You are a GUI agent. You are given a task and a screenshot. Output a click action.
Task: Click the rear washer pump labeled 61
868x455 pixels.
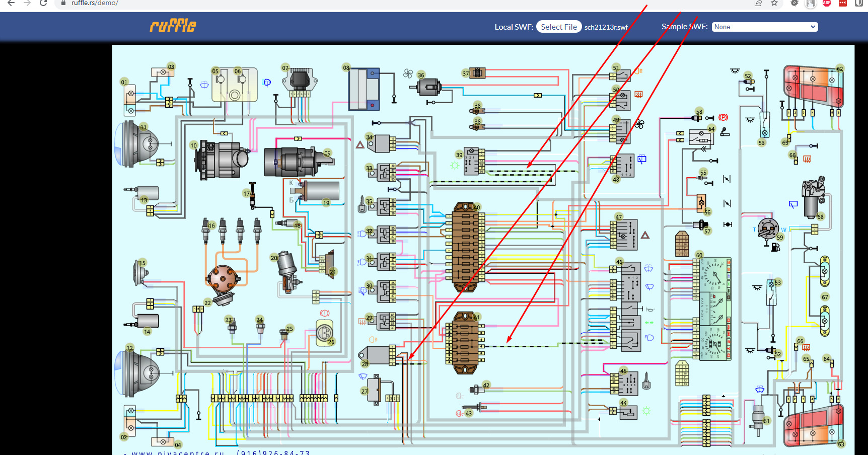[758, 421]
